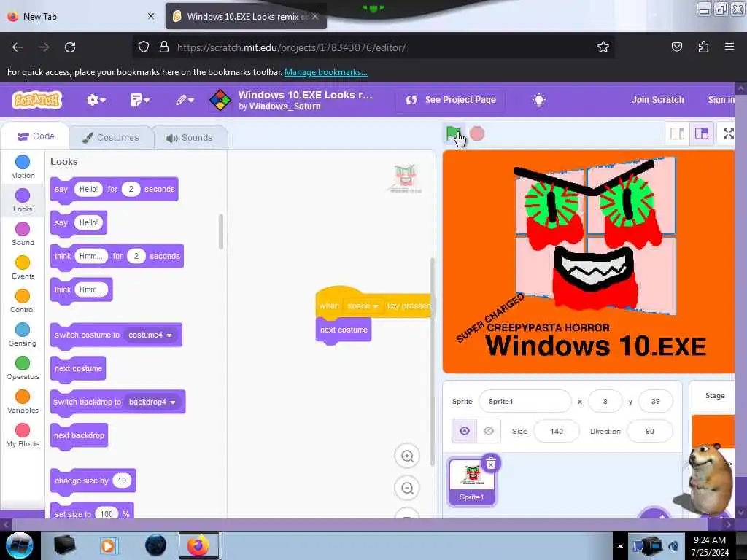Viewport: 747px width, 560px height.
Task: Switch to large stage layout
Action: tap(701, 134)
